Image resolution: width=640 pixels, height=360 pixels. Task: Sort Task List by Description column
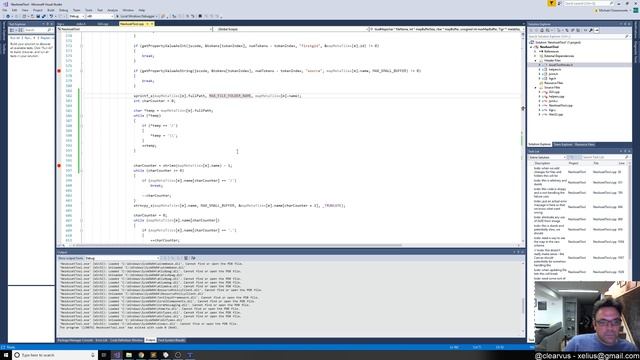[x=542, y=163]
